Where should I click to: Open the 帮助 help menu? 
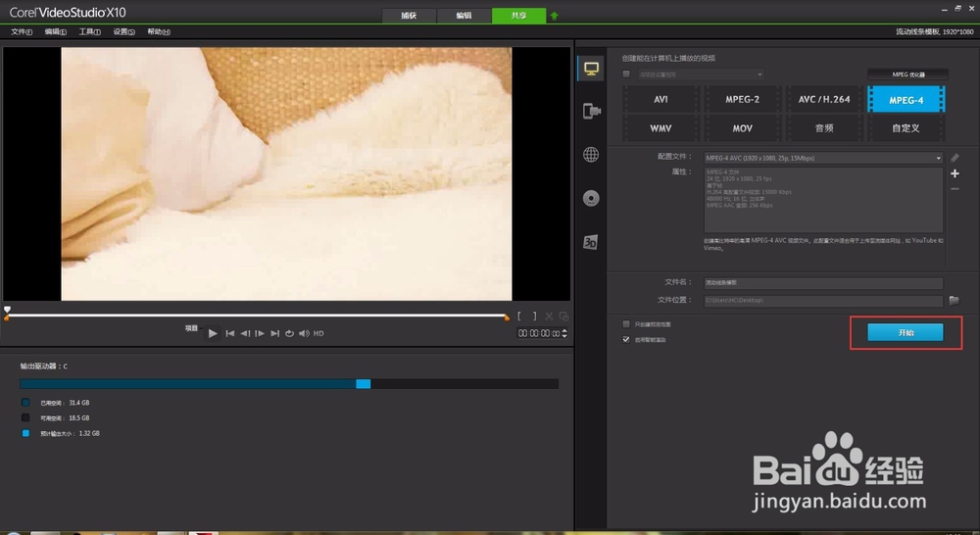[159, 32]
